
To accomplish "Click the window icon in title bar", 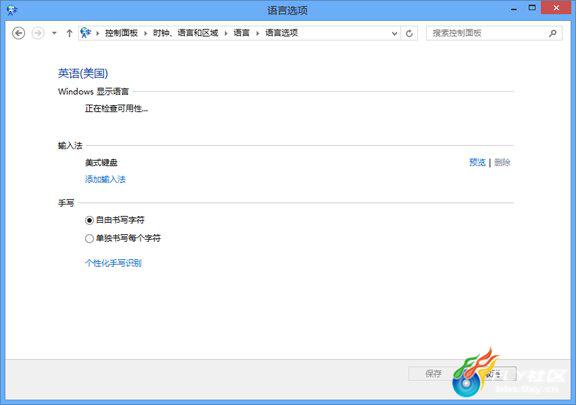I will pos(12,10).
